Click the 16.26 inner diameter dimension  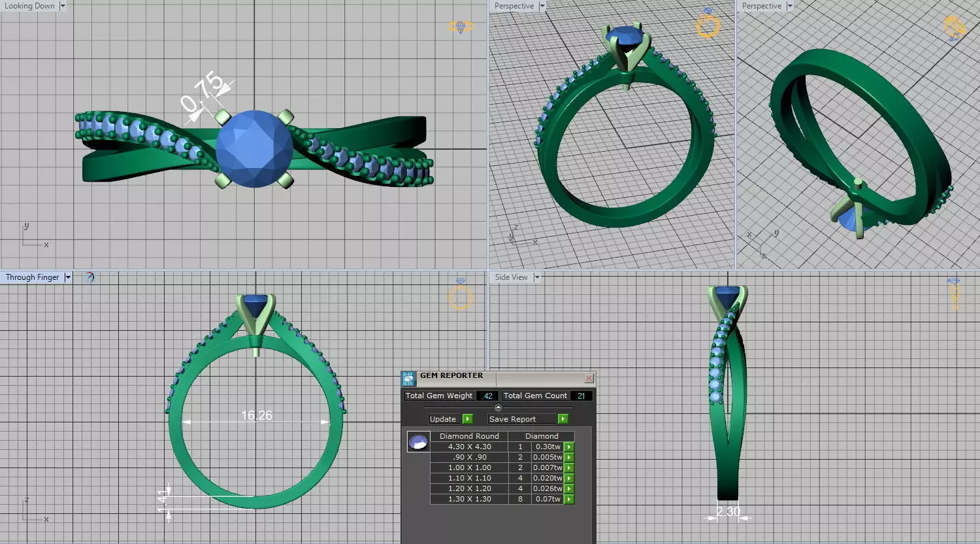pyautogui.click(x=257, y=415)
